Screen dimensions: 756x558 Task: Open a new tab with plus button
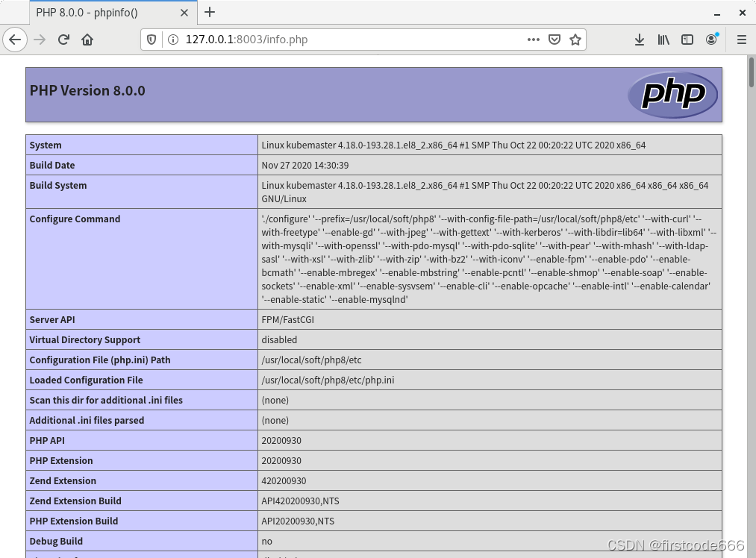(210, 12)
